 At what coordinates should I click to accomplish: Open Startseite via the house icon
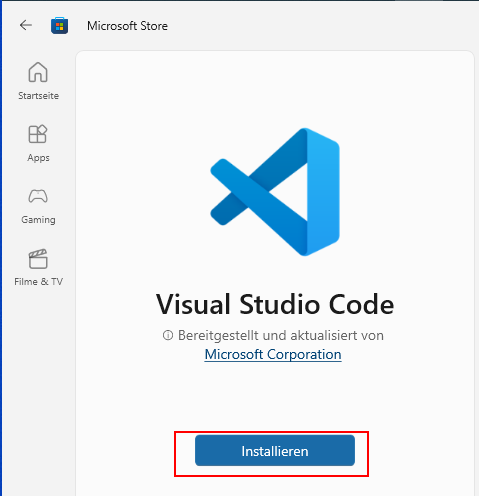click(38, 72)
